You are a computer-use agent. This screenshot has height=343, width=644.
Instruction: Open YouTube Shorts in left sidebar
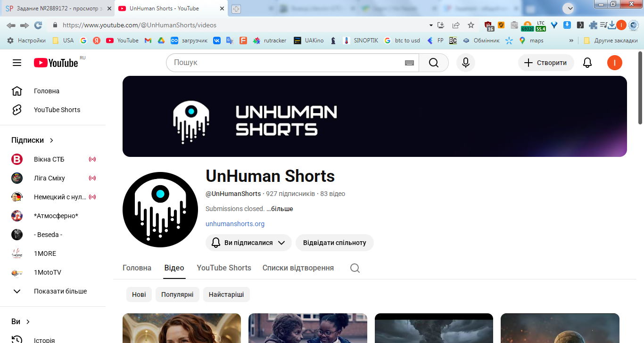(x=53, y=110)
